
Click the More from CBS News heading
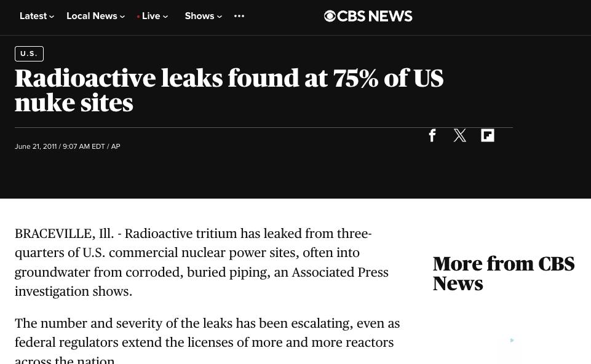(x=503, y=274)
